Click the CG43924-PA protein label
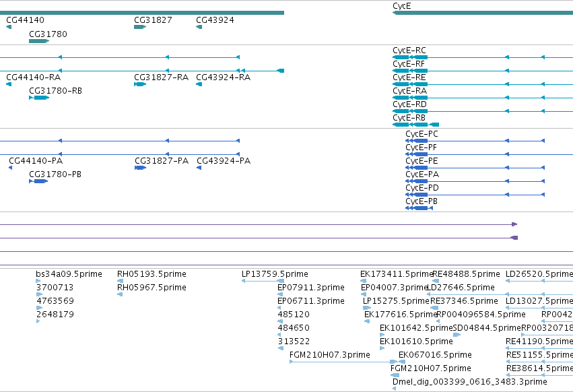 [x=224, y=161]
